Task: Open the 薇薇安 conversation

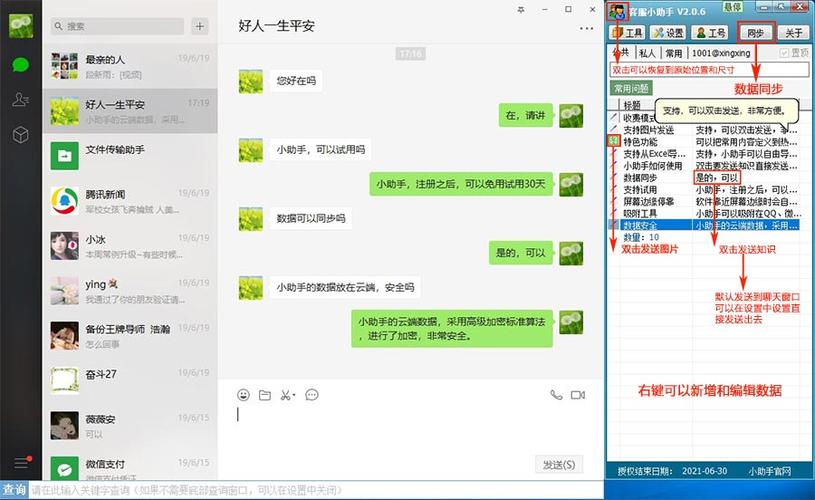Action: (130, 426)
